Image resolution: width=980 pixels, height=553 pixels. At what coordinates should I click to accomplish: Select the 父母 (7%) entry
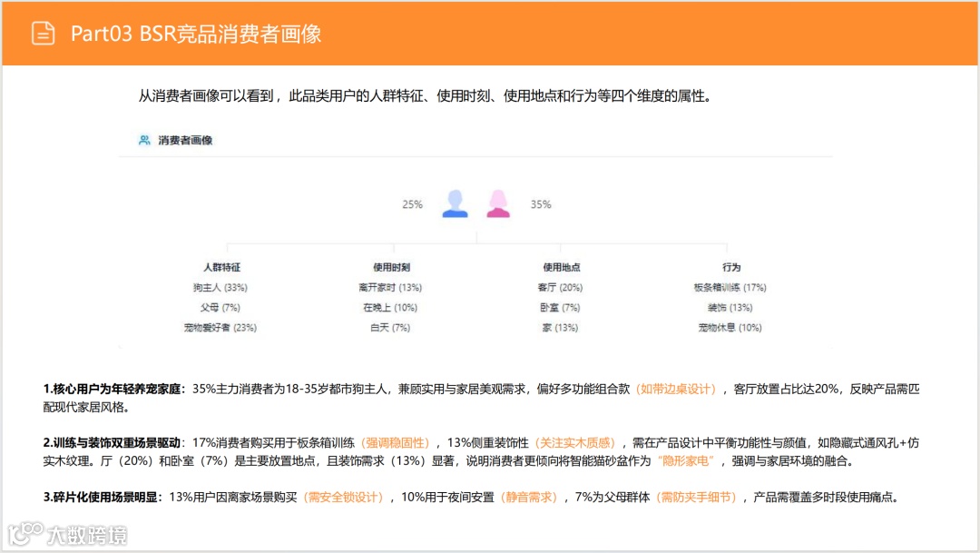(220, 308)
